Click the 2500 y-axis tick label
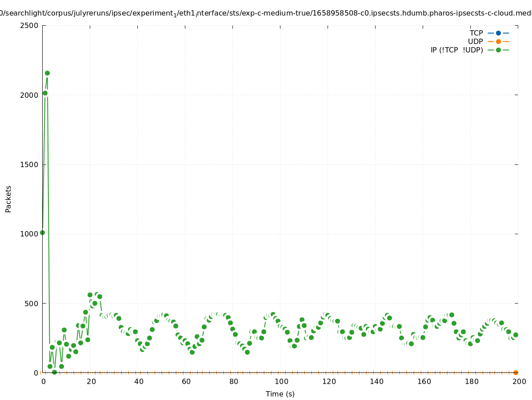This screenshot has height=400, width=532. coord(29,25)
